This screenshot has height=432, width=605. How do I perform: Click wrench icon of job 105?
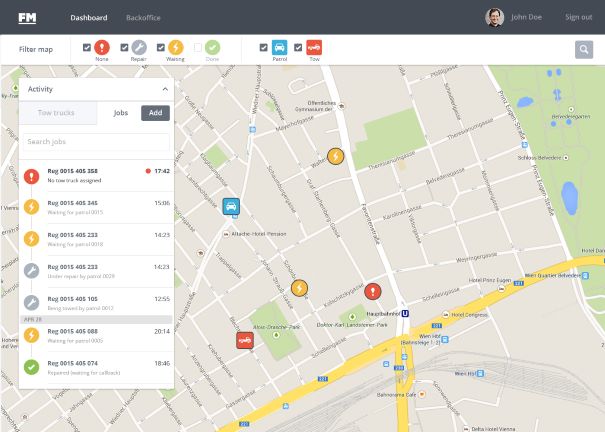[x=31, y=303]
